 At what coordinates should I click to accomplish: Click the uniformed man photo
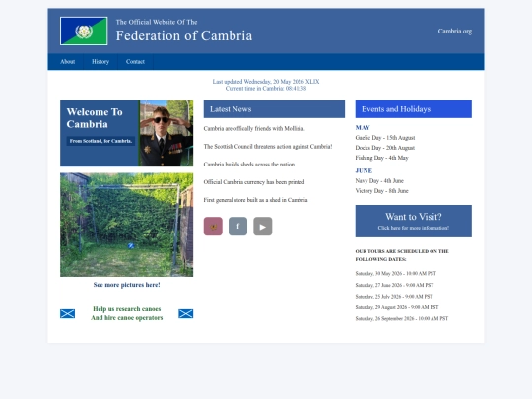tap(166, 133)
